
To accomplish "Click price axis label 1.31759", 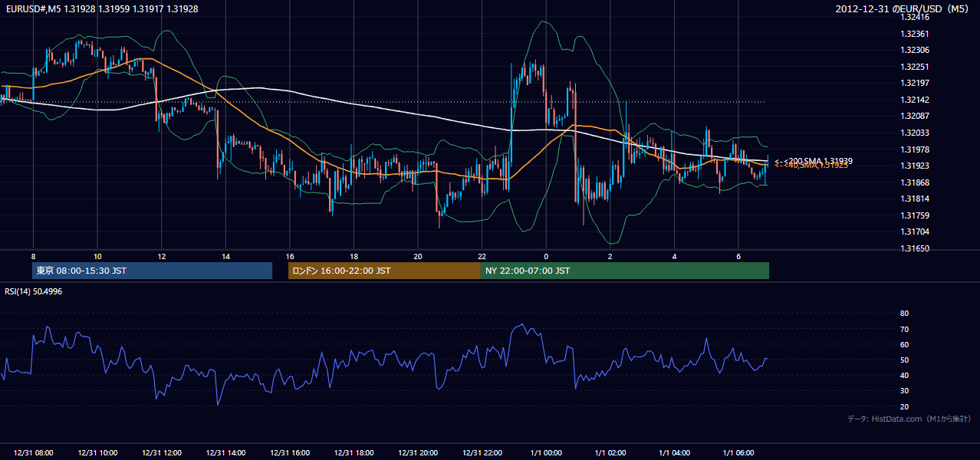I will click(915, 215).
